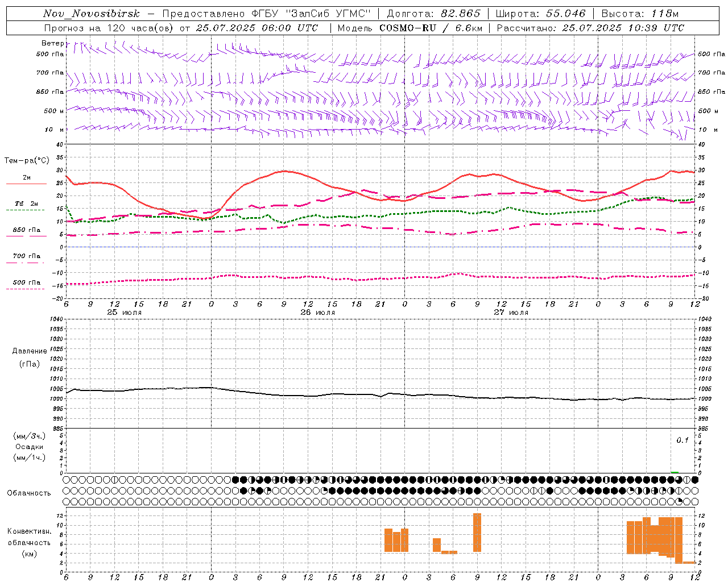Click the (мм/3ч.) unit label

pyautogui.click(x=30, y=436)
